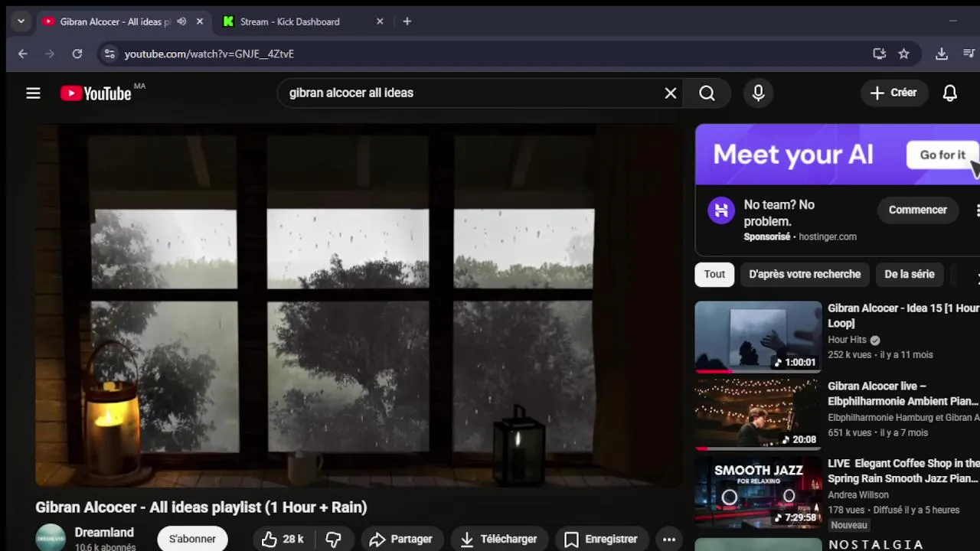Bookmark page with star icon

click(x=903, y=54)
